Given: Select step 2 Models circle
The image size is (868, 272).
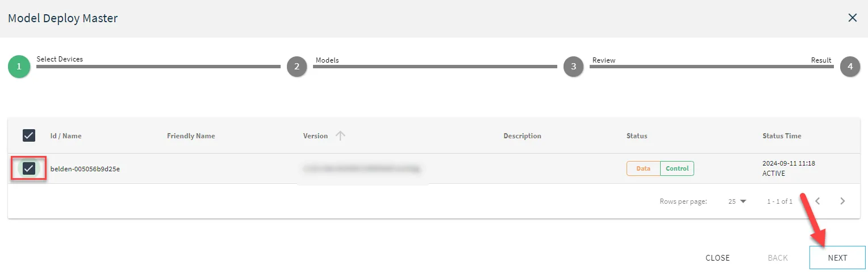Looking at the screenshot, I should click(297, 67).
